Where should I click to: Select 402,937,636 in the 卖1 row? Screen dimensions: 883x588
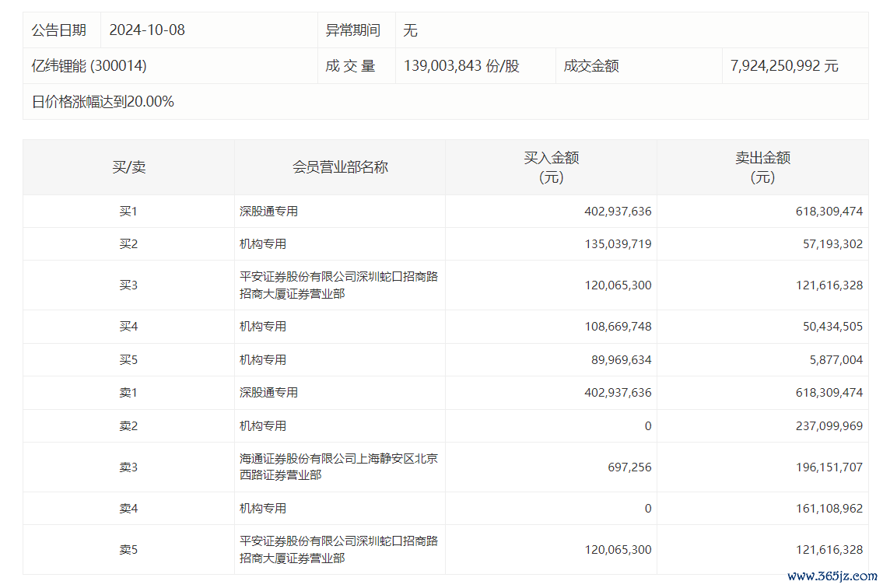click(618, 393)
